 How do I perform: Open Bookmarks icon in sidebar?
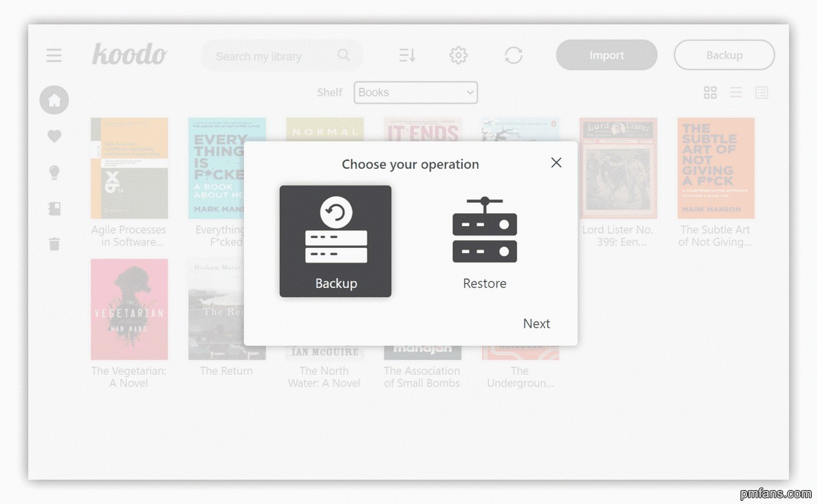coord(55,208)
